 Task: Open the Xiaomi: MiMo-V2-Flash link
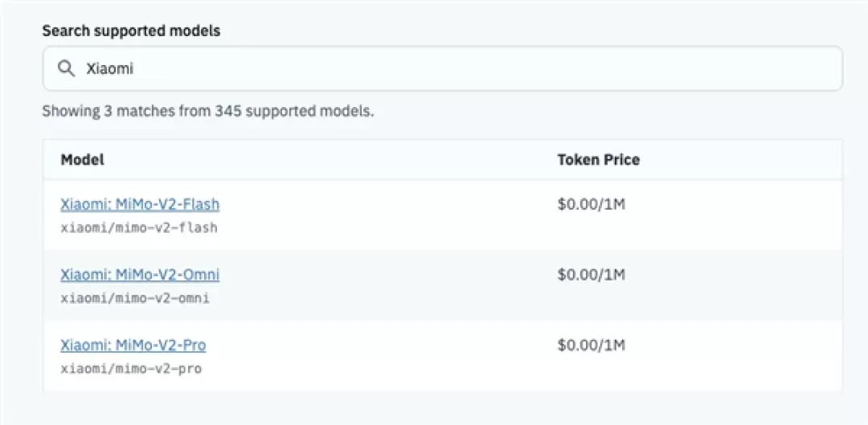140,204
